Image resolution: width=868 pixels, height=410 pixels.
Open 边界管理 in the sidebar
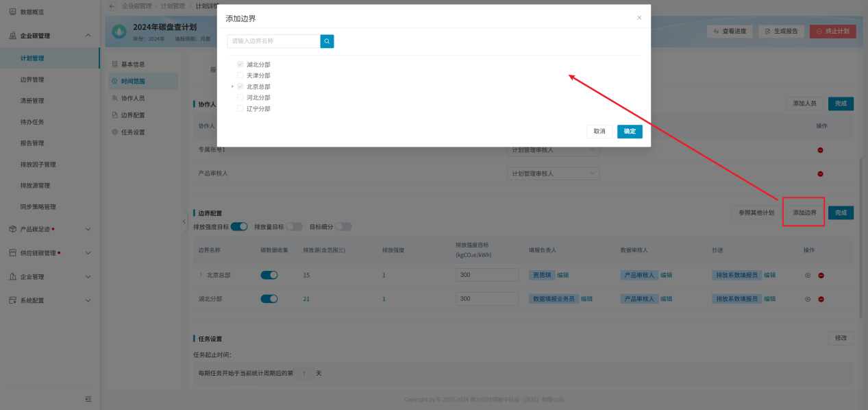(x=32, y=80)
